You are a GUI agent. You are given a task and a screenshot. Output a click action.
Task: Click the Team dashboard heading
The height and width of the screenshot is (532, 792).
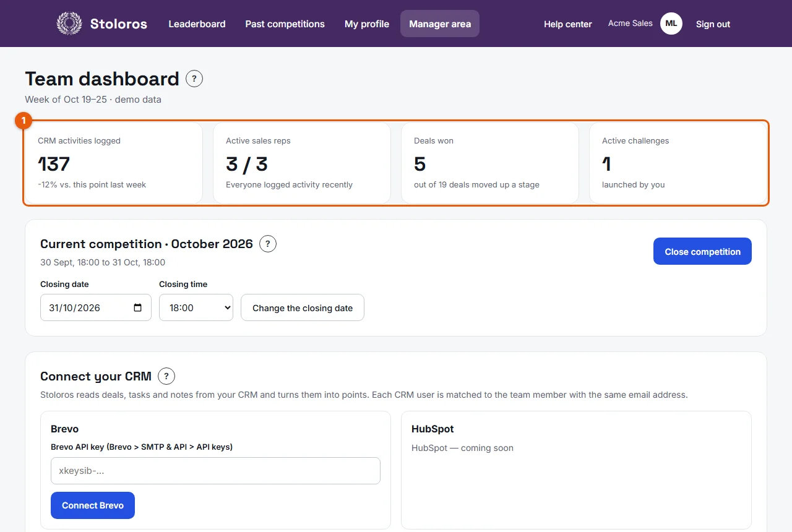102,79
